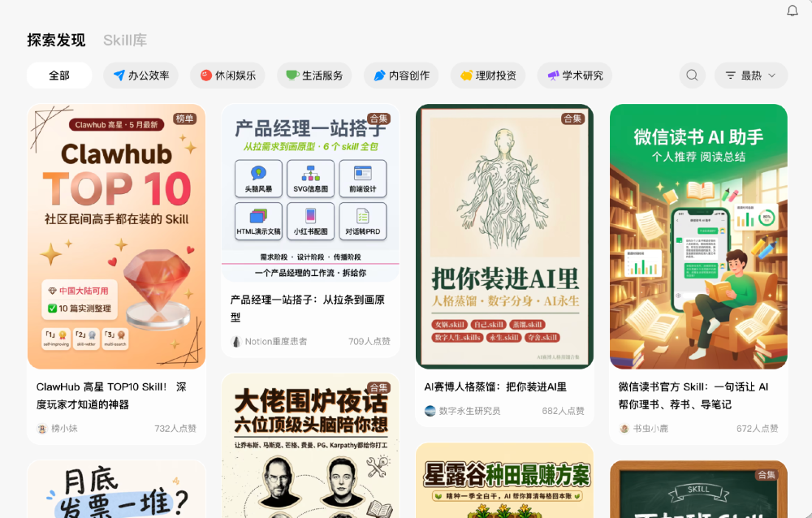Open title AI赛博人格蒸馏：把你装进AI里
The image size is (812, 518).
pyautogui.click(x=495, y=387)
